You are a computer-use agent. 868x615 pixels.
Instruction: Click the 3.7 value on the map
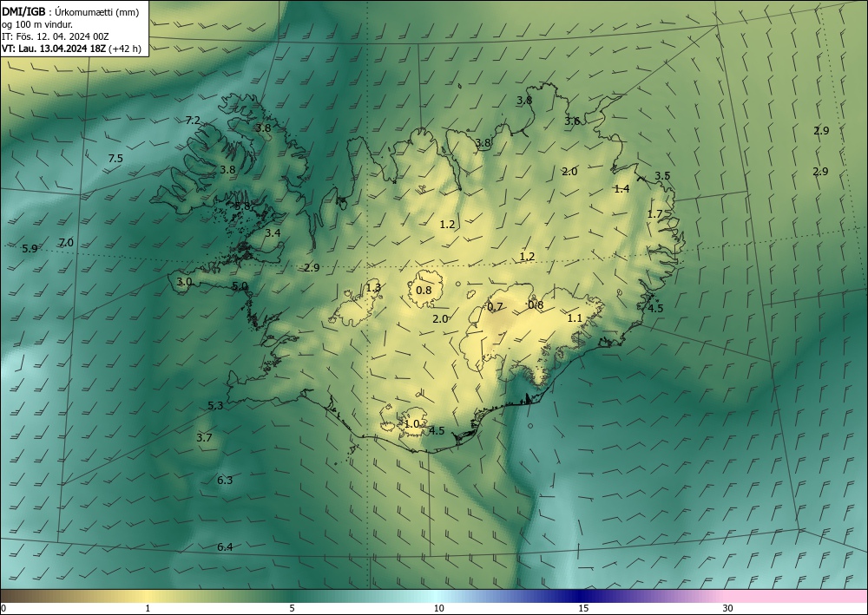pyautogui.click(x=204, y=438)
